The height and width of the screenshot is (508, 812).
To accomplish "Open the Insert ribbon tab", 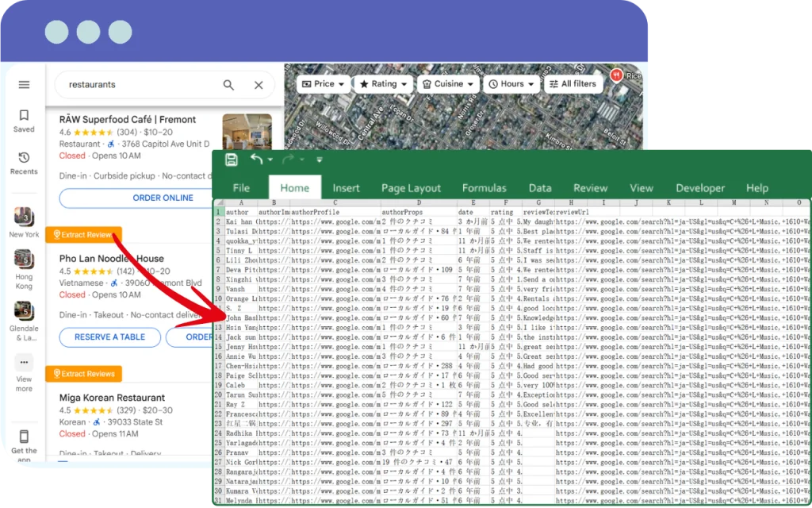I will tap(346, 188).
